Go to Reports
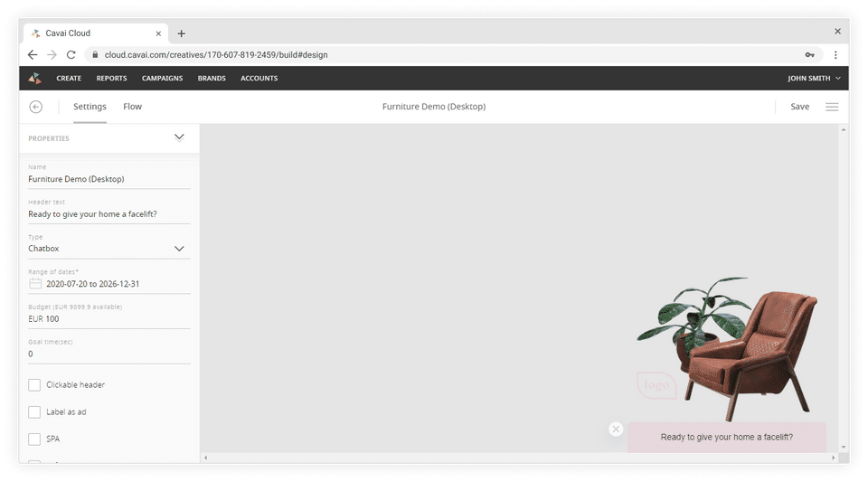This screenshot has width=868, height=482. click(111, 79)
